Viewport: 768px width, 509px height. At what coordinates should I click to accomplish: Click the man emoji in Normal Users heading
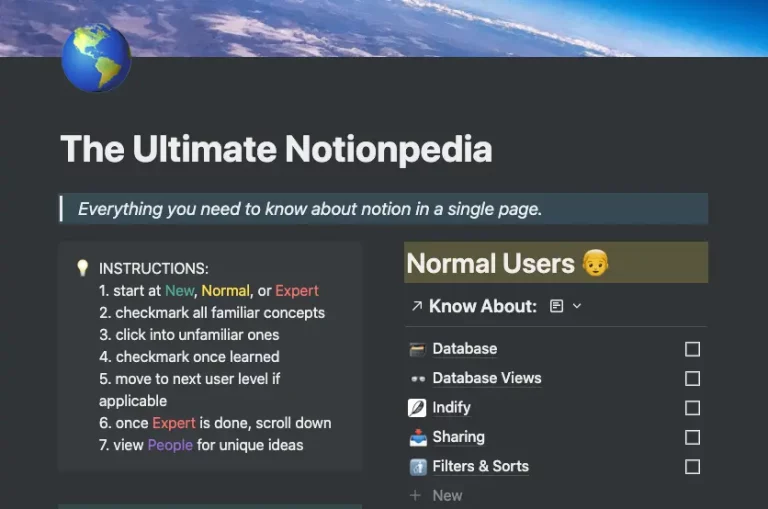coord(596,263)
